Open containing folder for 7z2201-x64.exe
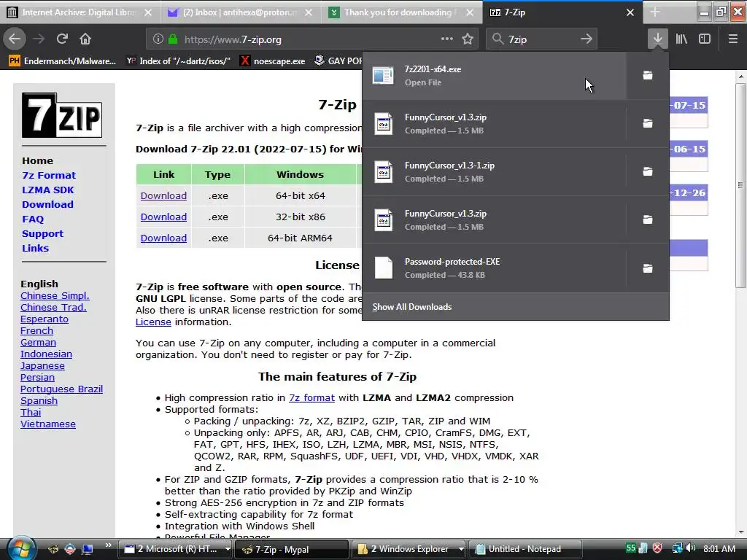Screen dimensions: 747x560 (x=648, y=75)
